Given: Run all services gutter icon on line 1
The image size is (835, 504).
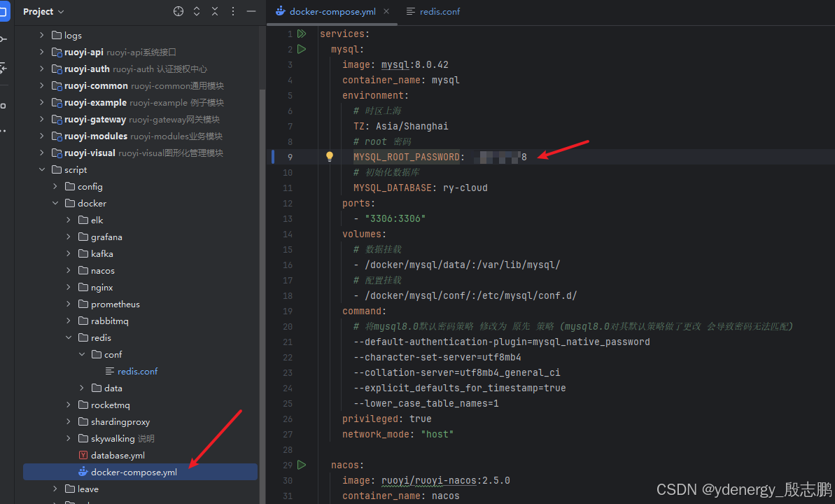Looking at the screenshot, I should tap(302, 34).
